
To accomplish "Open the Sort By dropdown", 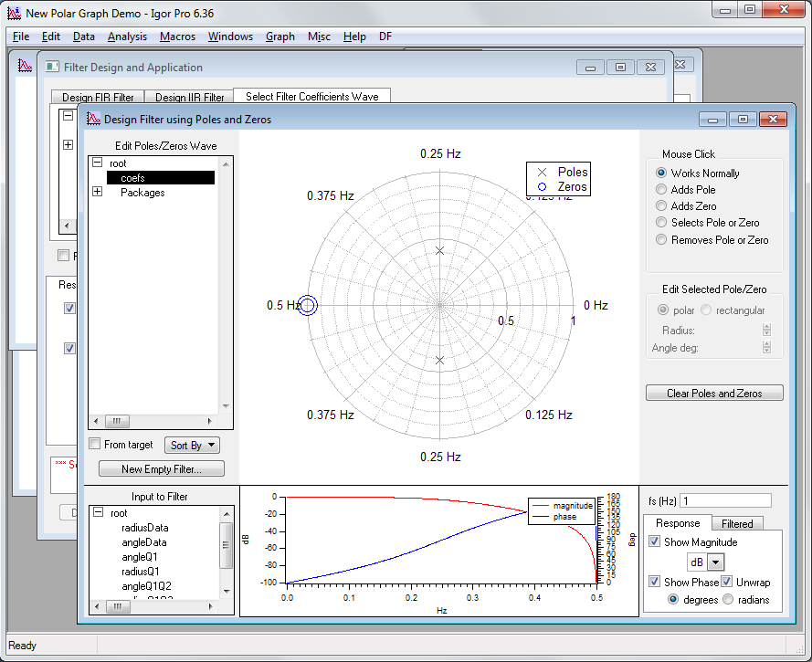I will click(x=192, y=445).
